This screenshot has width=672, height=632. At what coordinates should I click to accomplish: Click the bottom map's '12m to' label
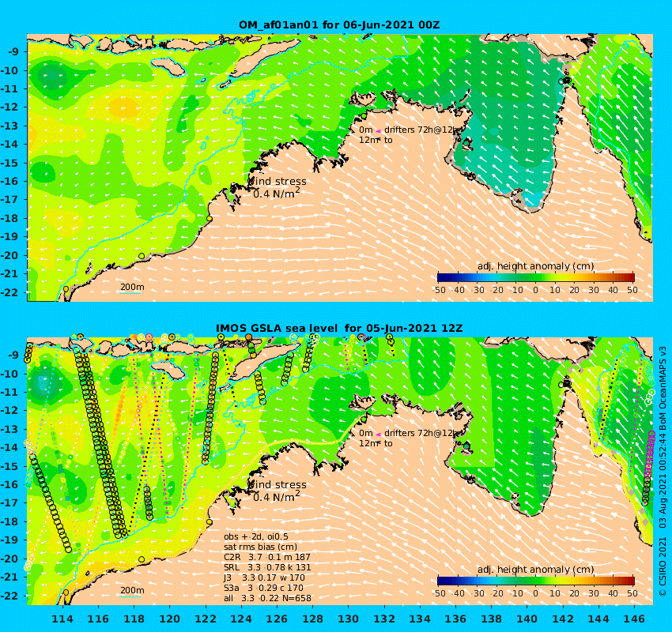[376, 443]
